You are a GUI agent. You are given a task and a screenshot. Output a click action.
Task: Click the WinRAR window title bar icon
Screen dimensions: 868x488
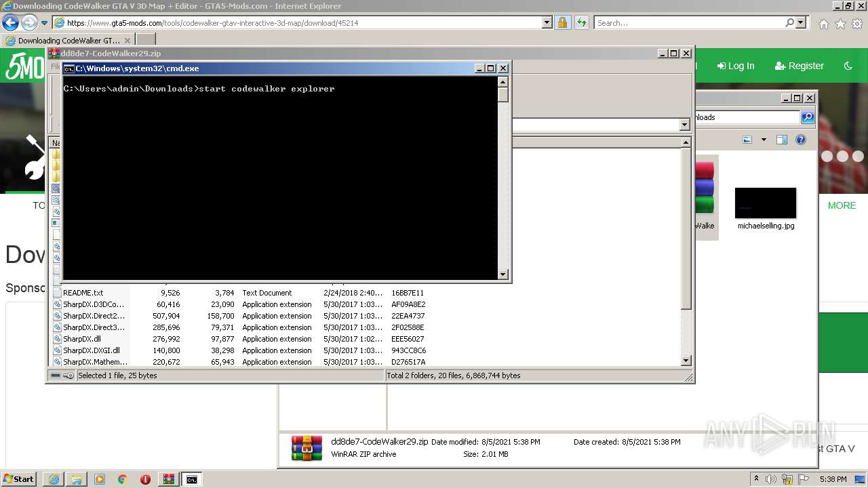pos(54,54)
